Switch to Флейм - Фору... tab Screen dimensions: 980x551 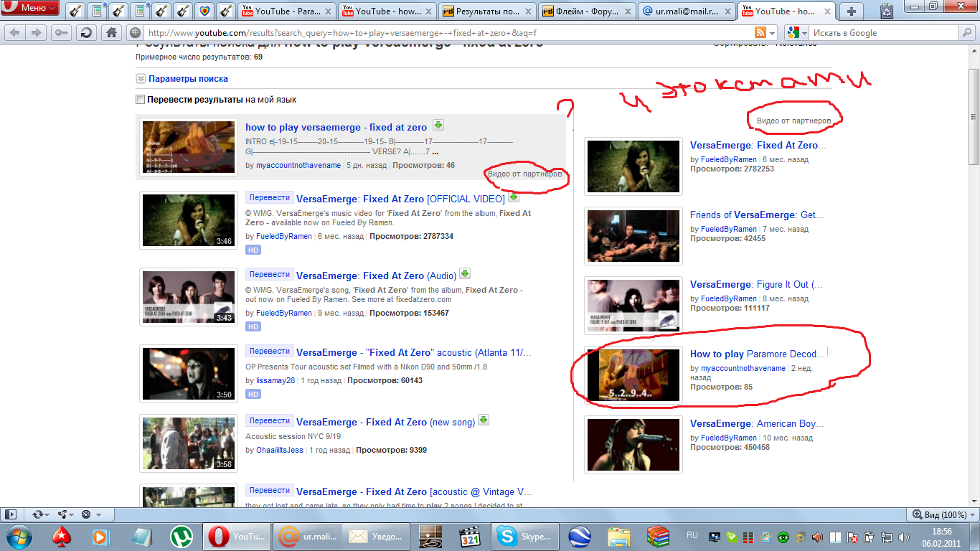pyautogui.click(x=588, y=11)
